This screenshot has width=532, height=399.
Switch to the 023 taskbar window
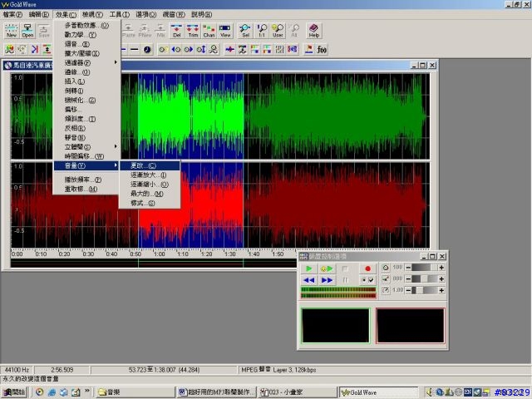click(298, 392)
